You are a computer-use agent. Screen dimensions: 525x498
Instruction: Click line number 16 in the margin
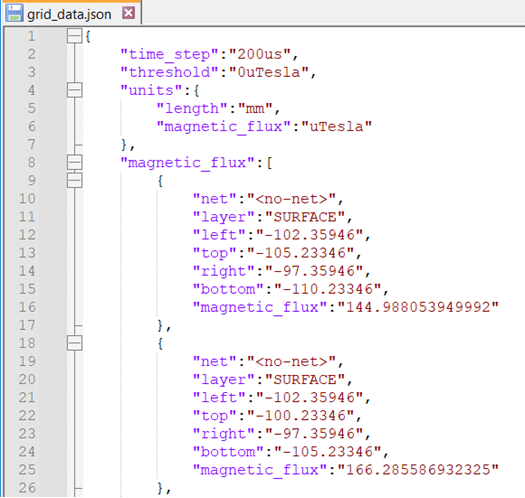click(27, 307)
